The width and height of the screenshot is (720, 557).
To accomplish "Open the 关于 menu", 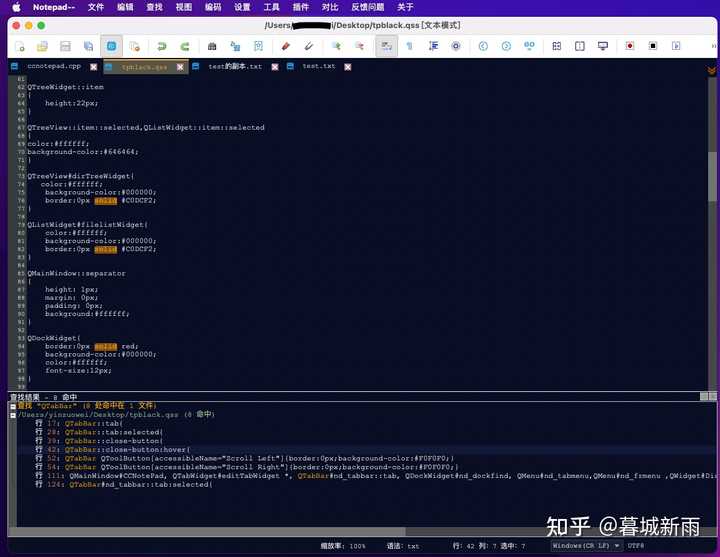I will [x=405, y=7].
